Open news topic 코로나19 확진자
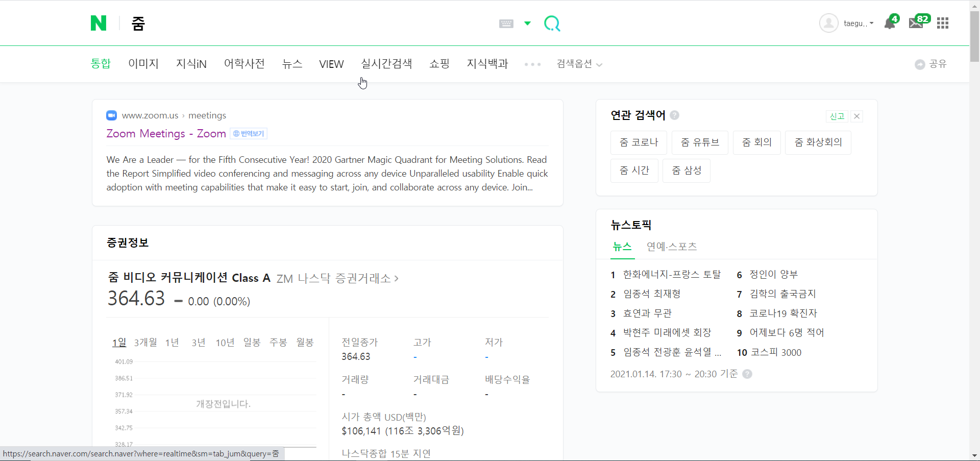The height and width of the screenshot is (461, 980). point(783,313)
